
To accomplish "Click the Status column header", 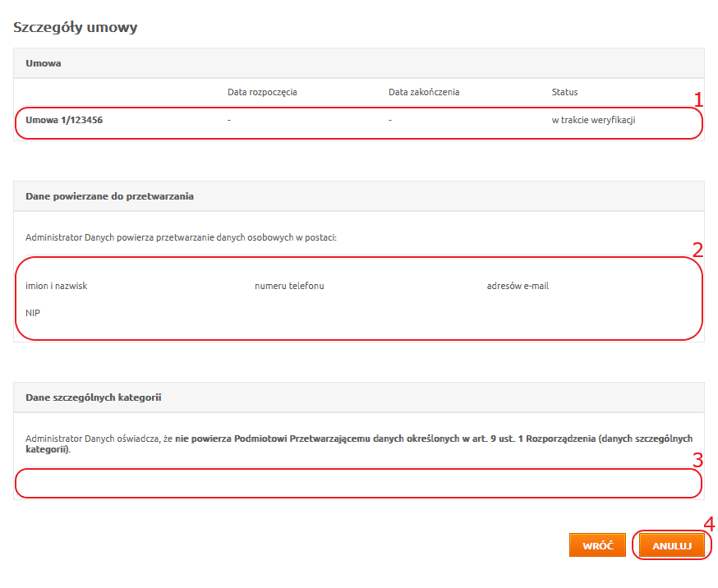I will tap(564, 92).
